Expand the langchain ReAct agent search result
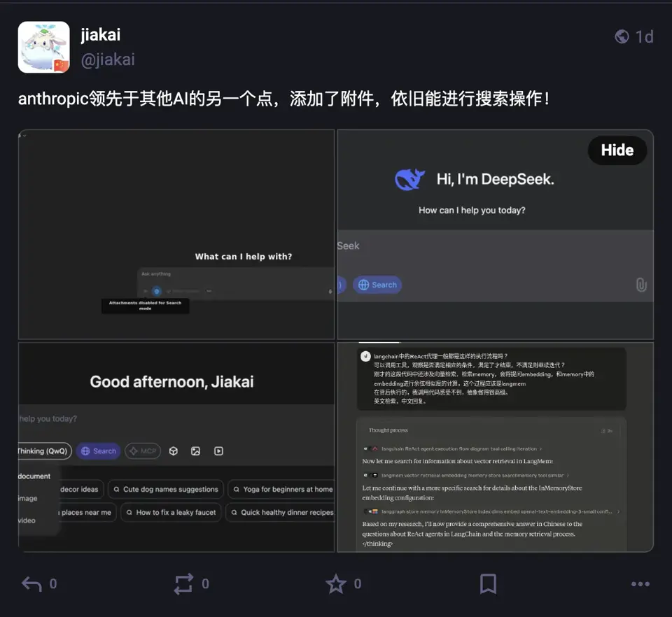The height and width of the screenshot is (617, 672). point(453,448)
